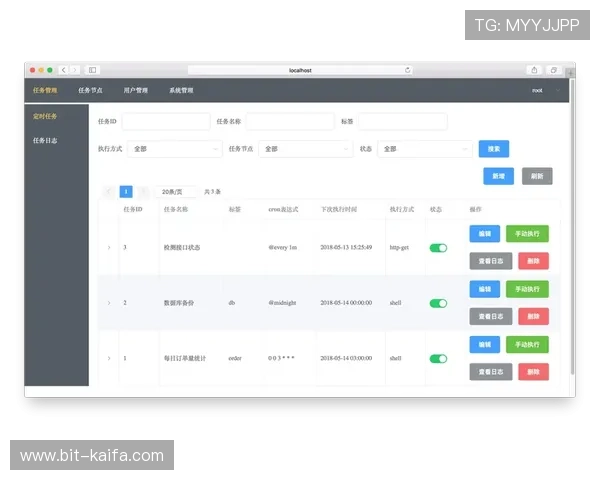Focus the localhost address bar
The height and width of the screenshot is (480, 600).
pyautogui.click(x=300, y=70)
